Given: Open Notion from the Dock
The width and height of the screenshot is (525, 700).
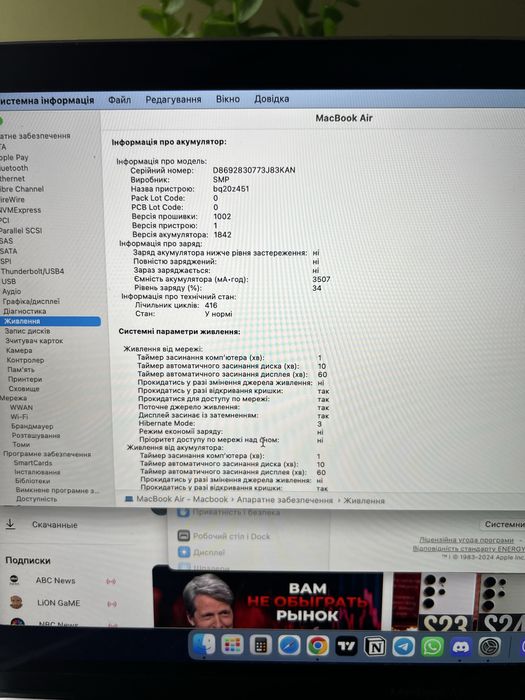Looking at the screenshot, I should point(375,646).
